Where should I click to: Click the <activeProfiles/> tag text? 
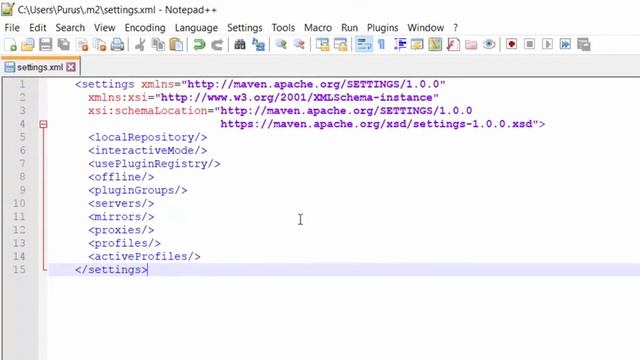pyautogui.click(x=144, y=256)
